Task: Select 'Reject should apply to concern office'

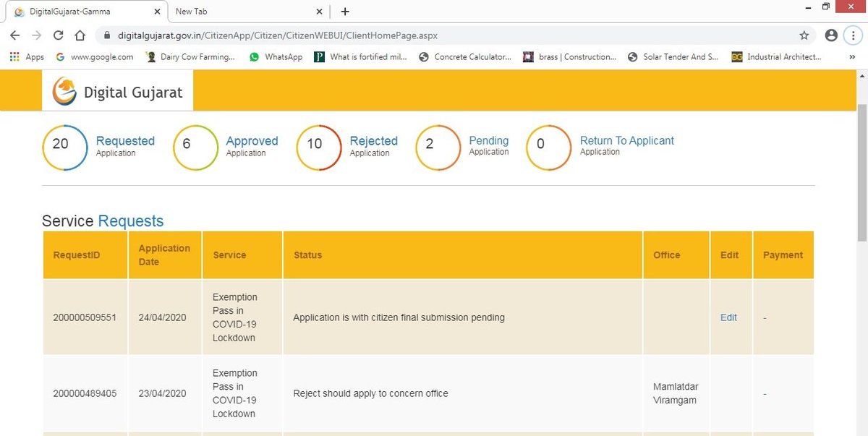Action: tap(370, 393)
